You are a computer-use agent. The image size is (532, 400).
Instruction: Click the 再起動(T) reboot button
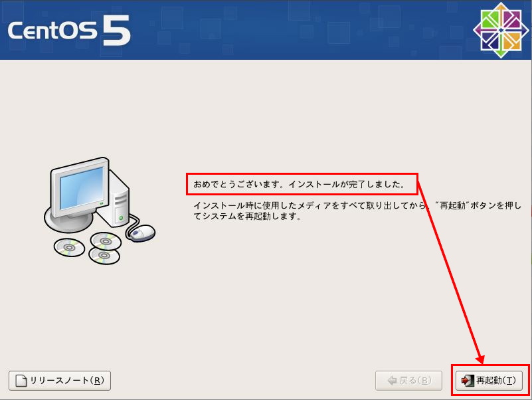pos(489,380)
